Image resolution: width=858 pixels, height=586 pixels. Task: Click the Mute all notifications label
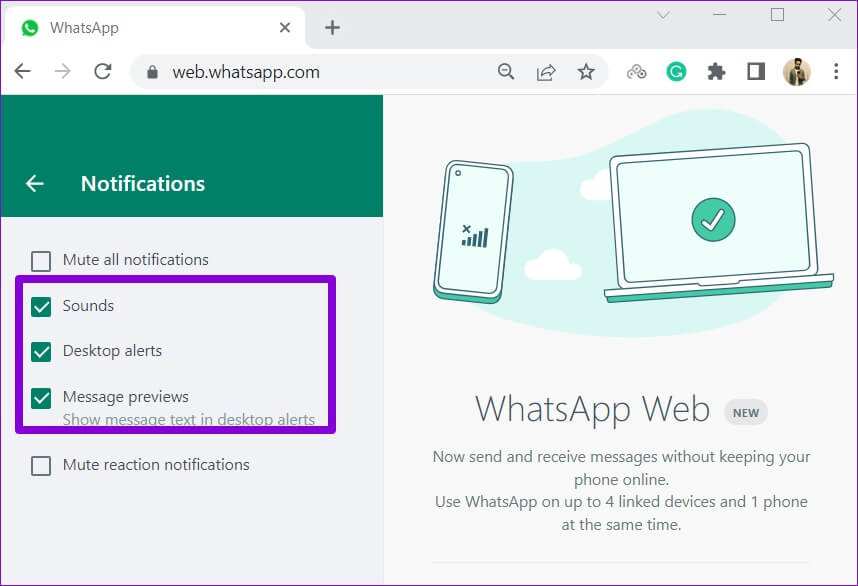pyautogui.click(x=135, y=259)
